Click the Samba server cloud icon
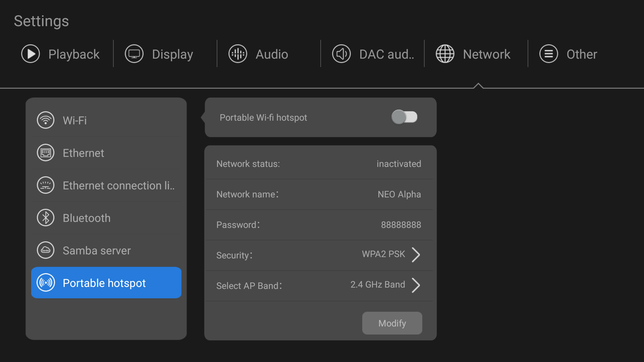The height and width of the screenshot is (362, 644). click(46, 250)
